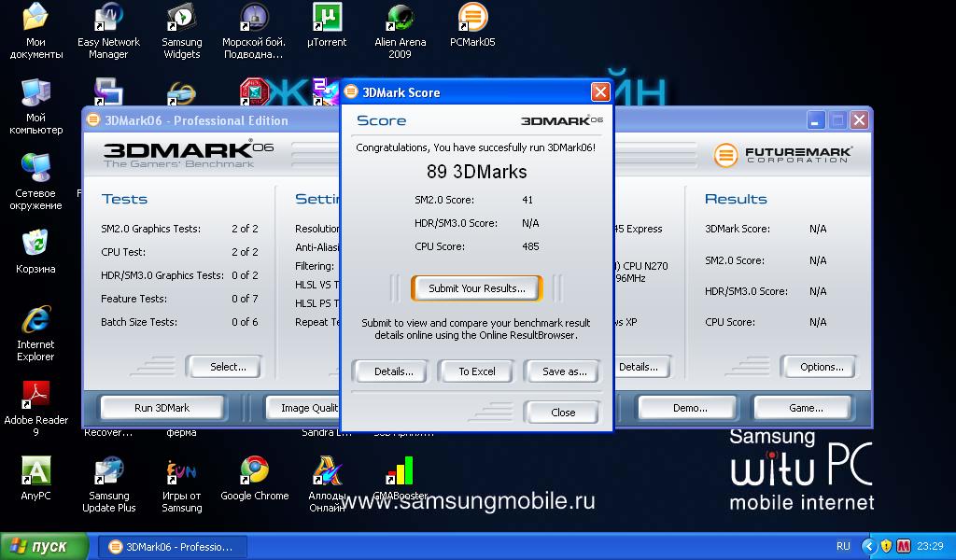
Task: Click the AnyPC desktop shortcut
Action: tap(36, 479)
